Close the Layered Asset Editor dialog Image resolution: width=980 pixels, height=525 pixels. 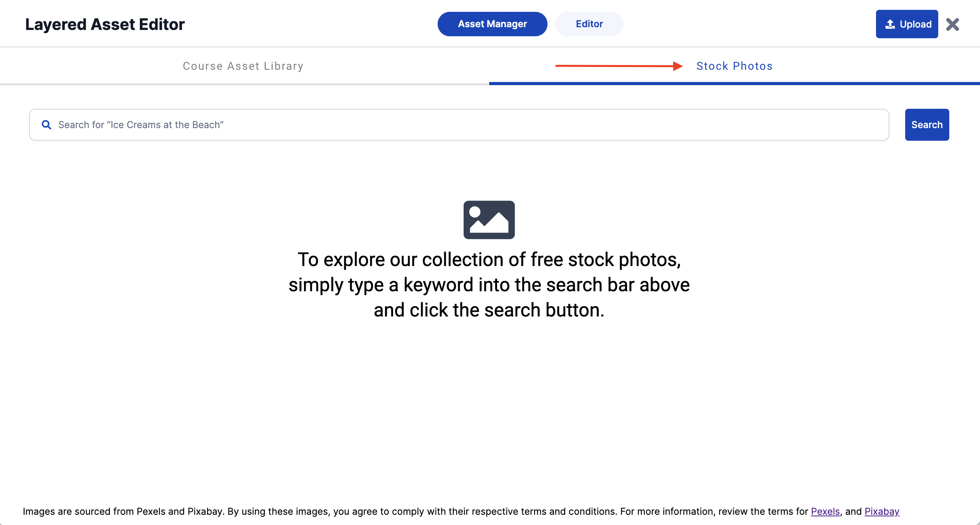952,24
